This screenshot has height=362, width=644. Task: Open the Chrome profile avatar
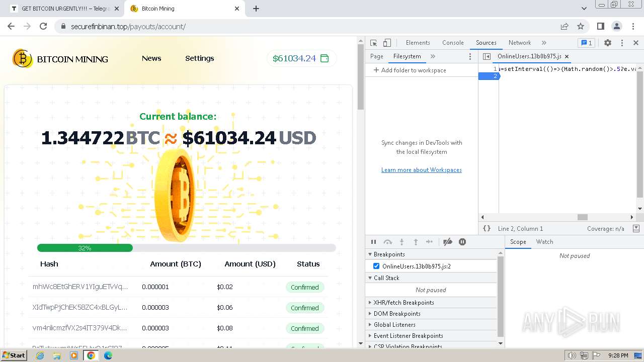click(x=617, y=26)
